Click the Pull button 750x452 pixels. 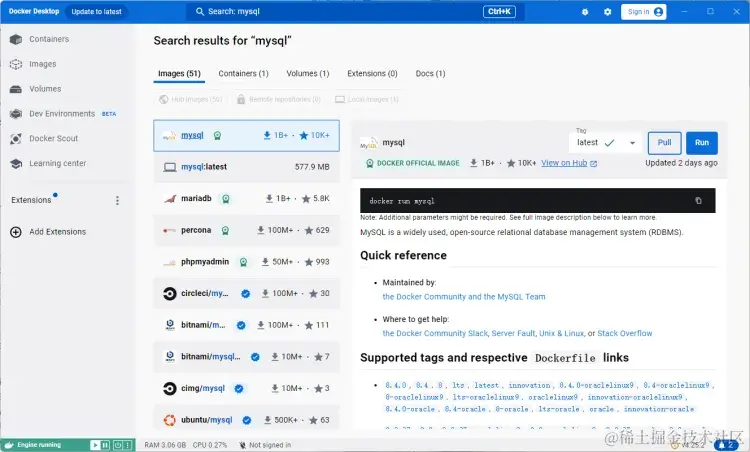[664, 143]
